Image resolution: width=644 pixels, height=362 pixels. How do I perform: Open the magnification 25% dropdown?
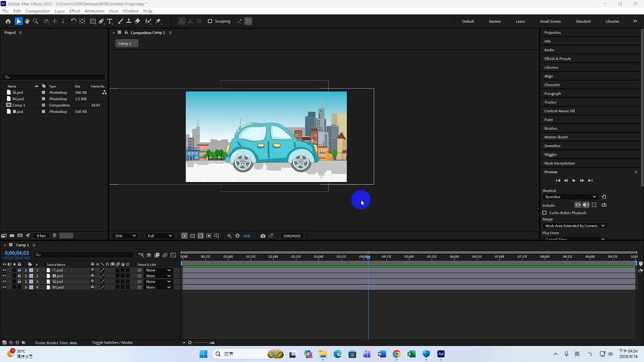(x=125, y=236)
